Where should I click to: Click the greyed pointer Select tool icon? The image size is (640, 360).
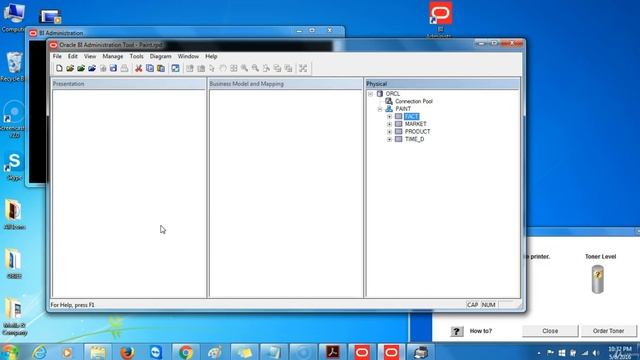pyautogui.click(x=212, y=68)
